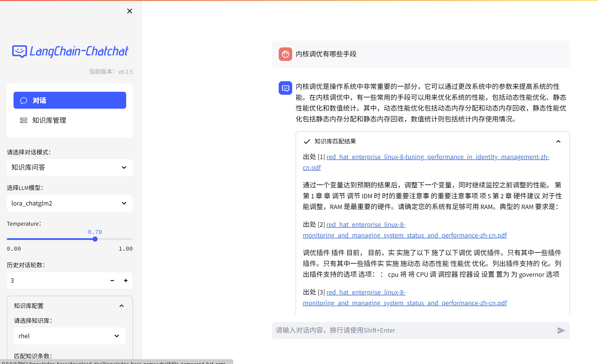Open the 知识库问答 dialogue mode dropdown
This screenshot has width=598, height=364.
pyautogui.click(x=70, y=168)
